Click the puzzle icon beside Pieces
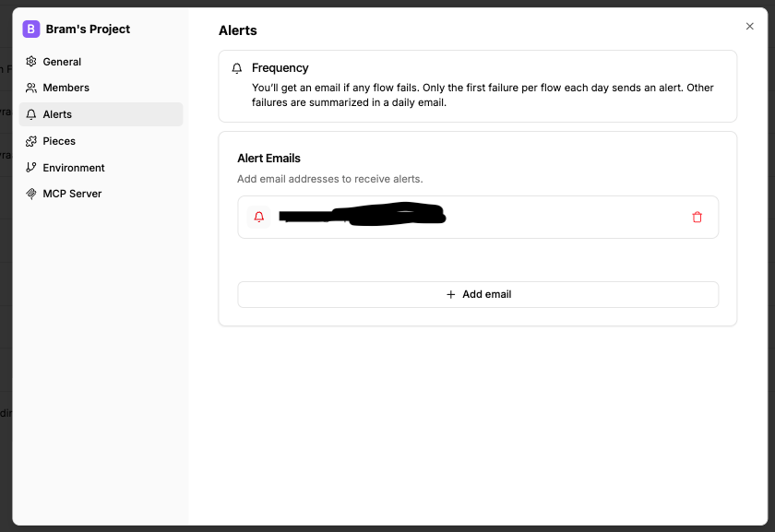Viewport: 775px width, 532px height. pos(31,141)
